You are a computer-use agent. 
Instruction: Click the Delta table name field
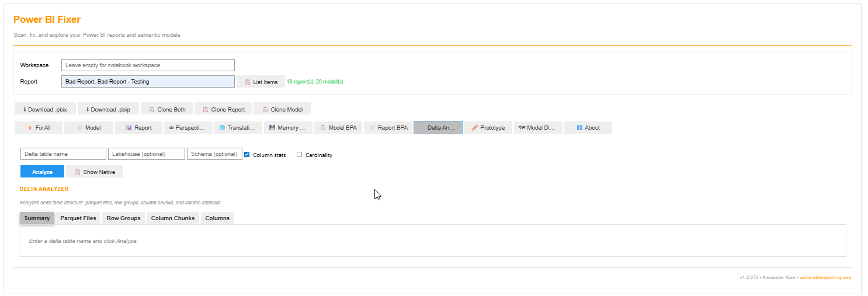point(63,154)
